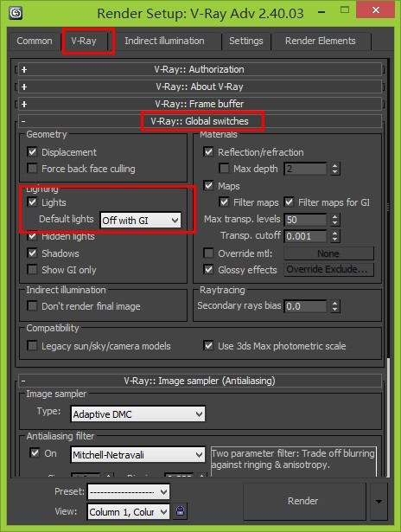Click the Override mtl None button

[328, 253]
